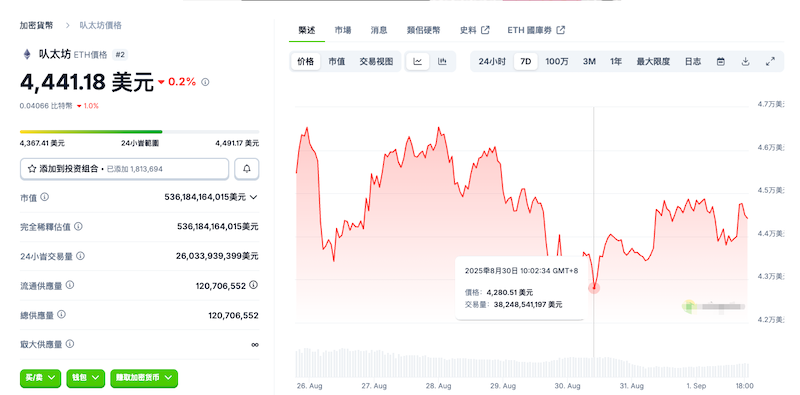The width and height of the screenshot is (800, 395).
Task: Click the 以太坊價格 breadcrumb
Action: tap(101, 25)
